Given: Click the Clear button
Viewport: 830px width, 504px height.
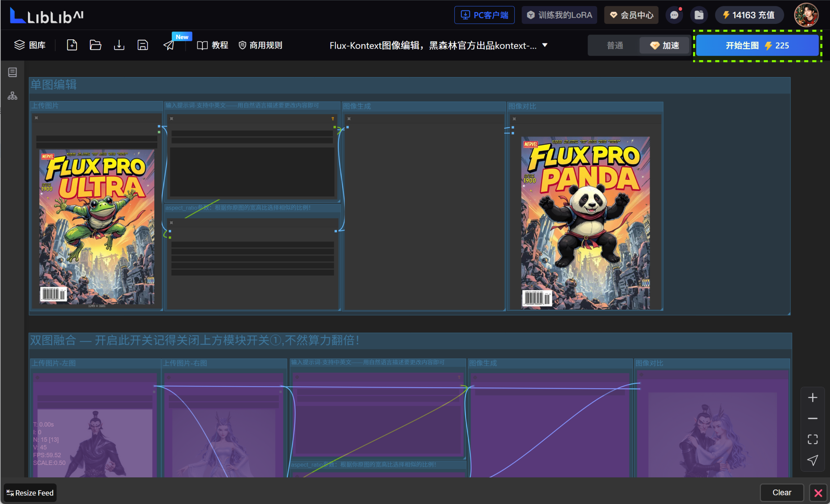Looking at the screenshot, I should pos(782,493).
